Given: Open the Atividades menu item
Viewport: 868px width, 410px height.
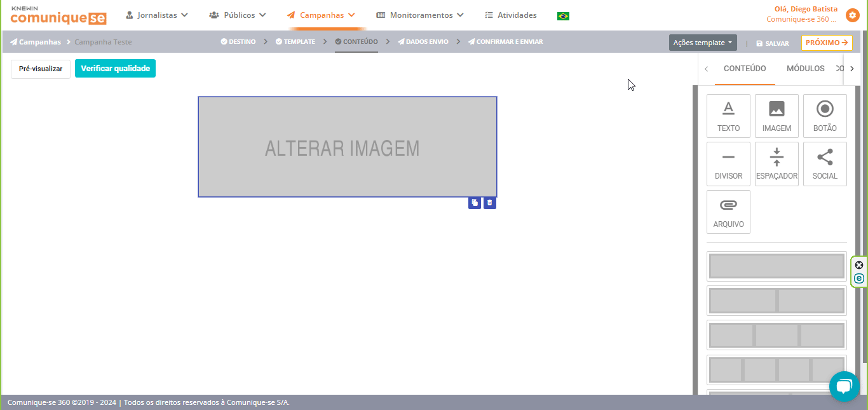Looking at the screenshot, I should 510,15.
